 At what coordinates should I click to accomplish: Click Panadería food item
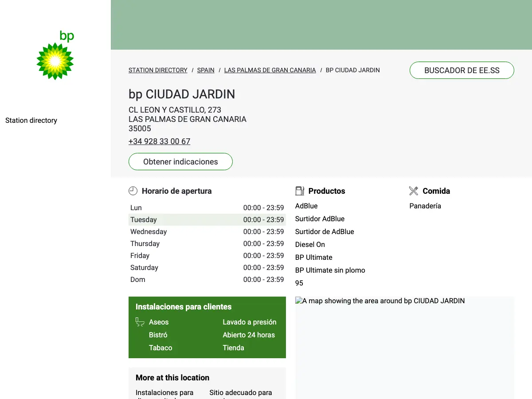tap(425, 206)
